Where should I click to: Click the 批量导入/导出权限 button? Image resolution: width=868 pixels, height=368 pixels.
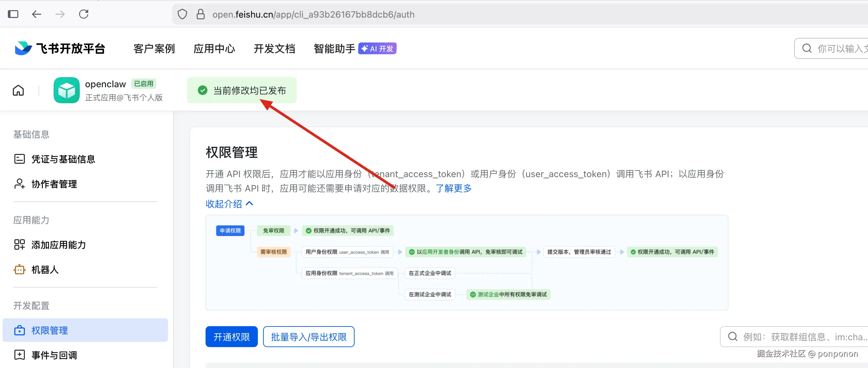coord(308,337)
